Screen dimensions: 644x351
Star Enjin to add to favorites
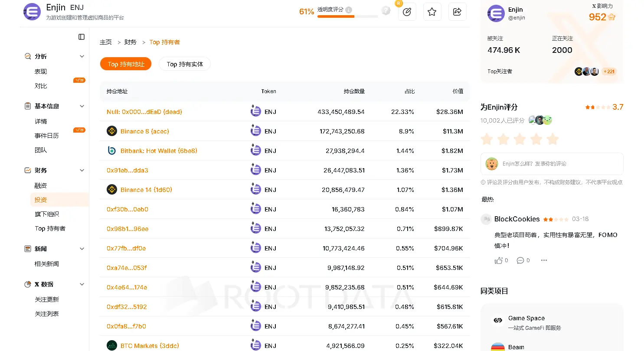point(432,12)
